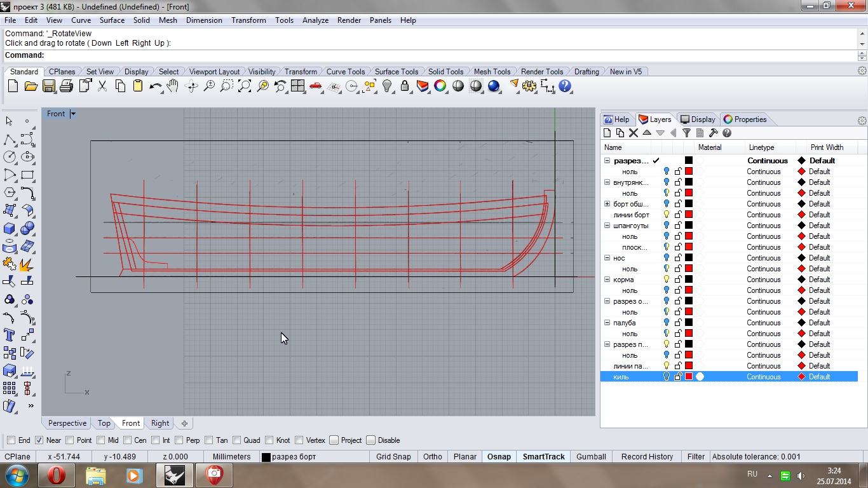Select the Pan hand tool in toolbar
Viewport: 868px width, 488px height.
pyautogui.click(x=173, y=86)
